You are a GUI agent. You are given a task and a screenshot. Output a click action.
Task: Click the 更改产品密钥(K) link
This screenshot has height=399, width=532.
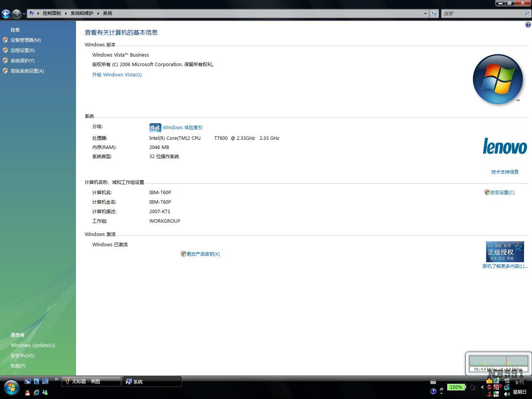point(203,254)
